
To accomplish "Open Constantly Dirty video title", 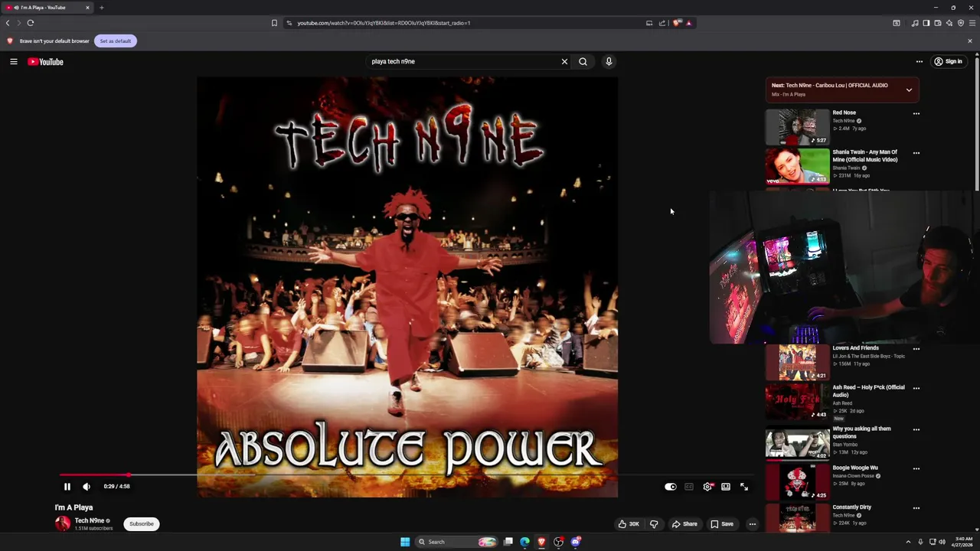I will 851,507.
